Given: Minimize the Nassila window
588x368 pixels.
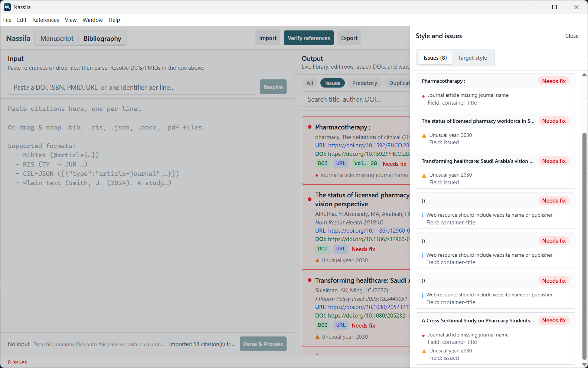Looking at the screenshot, I should click(x=533, y=7).
